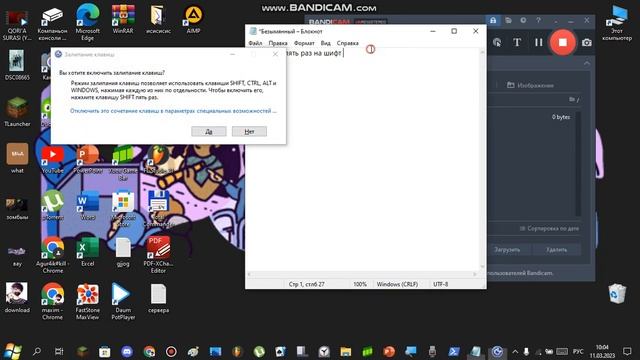Select the Excel desktop shortcut

(x=88, y=252)
